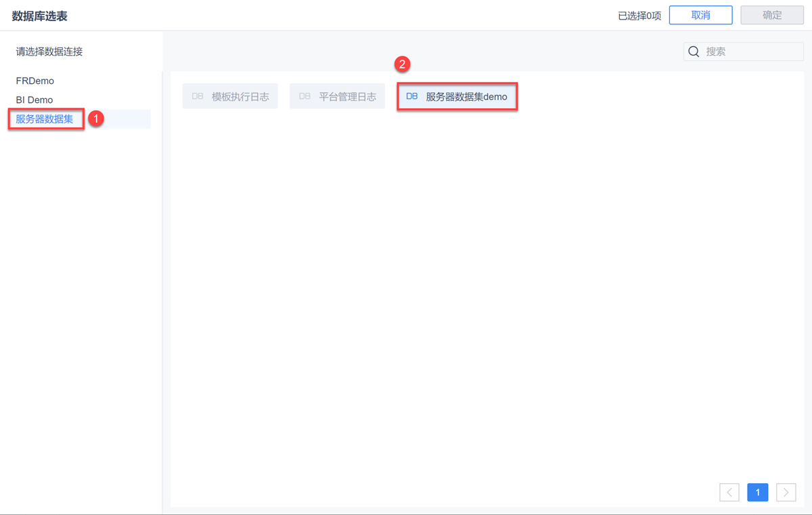Focus the 搜索 input field
Screen dimensions: 812x515
pos(744,51)
